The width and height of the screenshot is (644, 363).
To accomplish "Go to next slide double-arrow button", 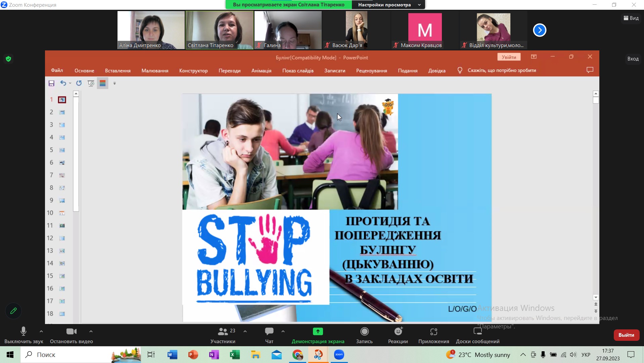I will [x=596, y=311].
